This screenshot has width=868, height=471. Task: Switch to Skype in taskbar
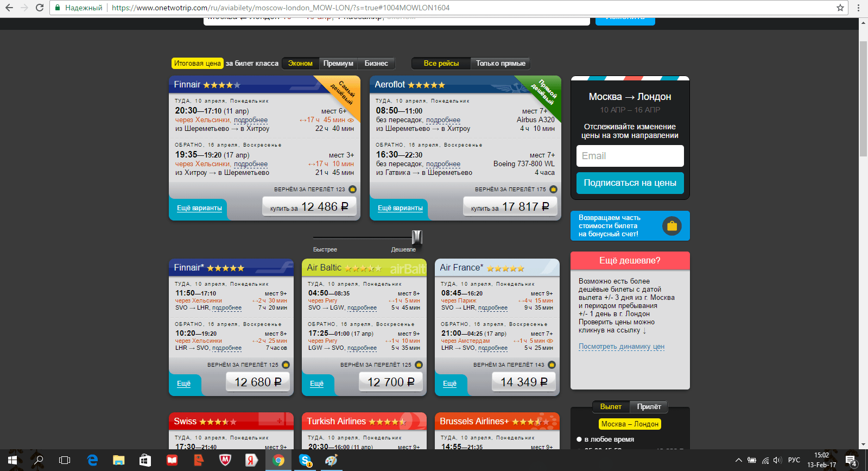pos(305,460)
